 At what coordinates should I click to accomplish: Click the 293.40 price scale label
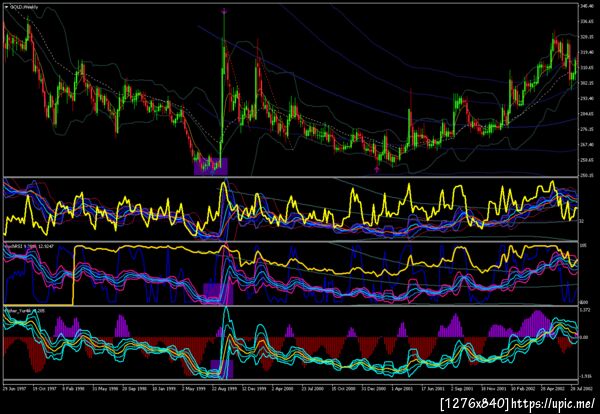pyautogui.click(x=589, y=98)
